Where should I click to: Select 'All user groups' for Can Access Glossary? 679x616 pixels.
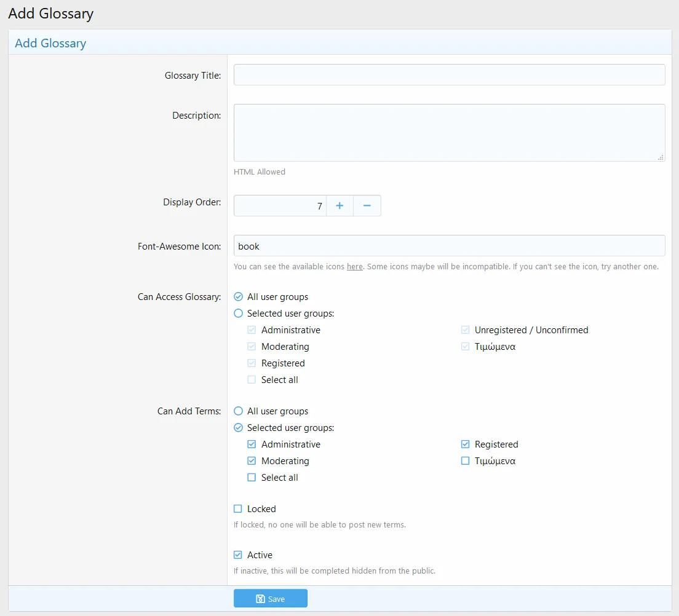[x=239, y=297]
